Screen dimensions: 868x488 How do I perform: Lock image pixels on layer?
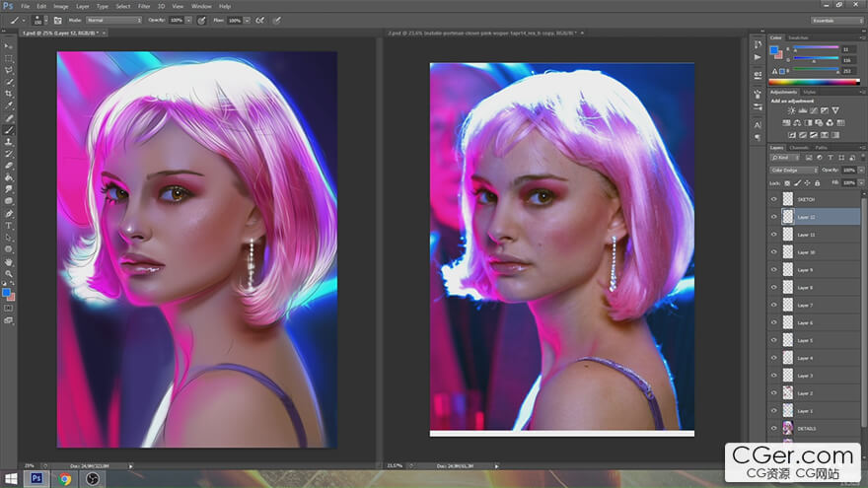797,183
